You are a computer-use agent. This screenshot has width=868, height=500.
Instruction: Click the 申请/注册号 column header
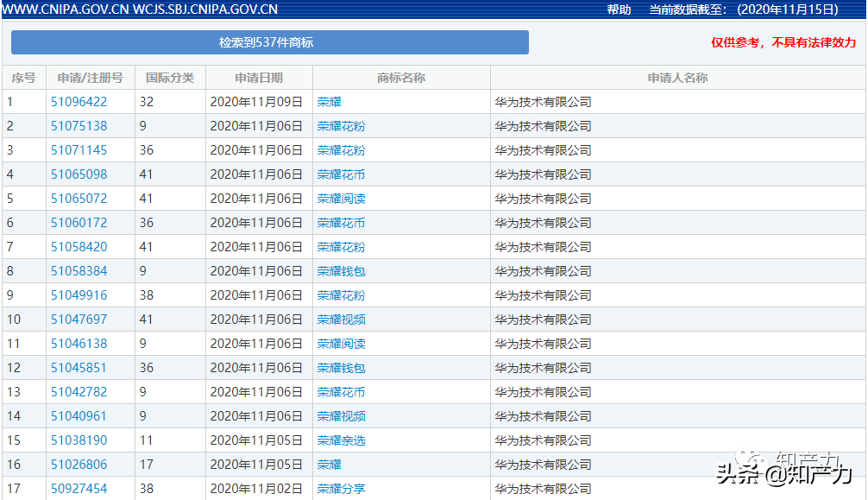[91, 78]
